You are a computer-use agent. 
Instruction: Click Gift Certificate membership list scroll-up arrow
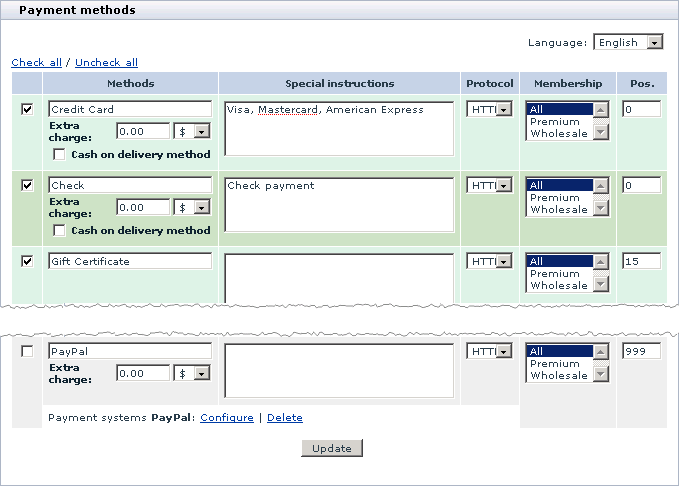[601, 262]
